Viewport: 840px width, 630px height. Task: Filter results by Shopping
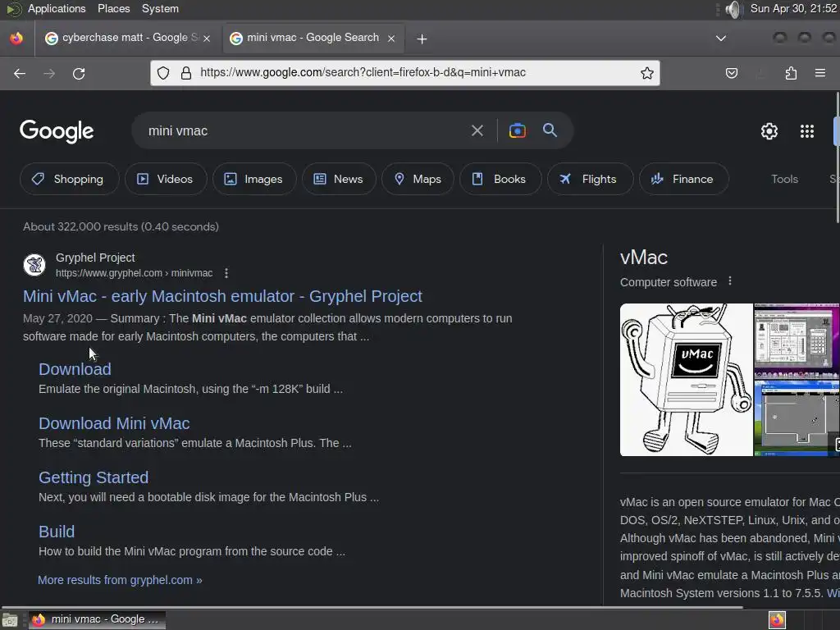(69, 179)
